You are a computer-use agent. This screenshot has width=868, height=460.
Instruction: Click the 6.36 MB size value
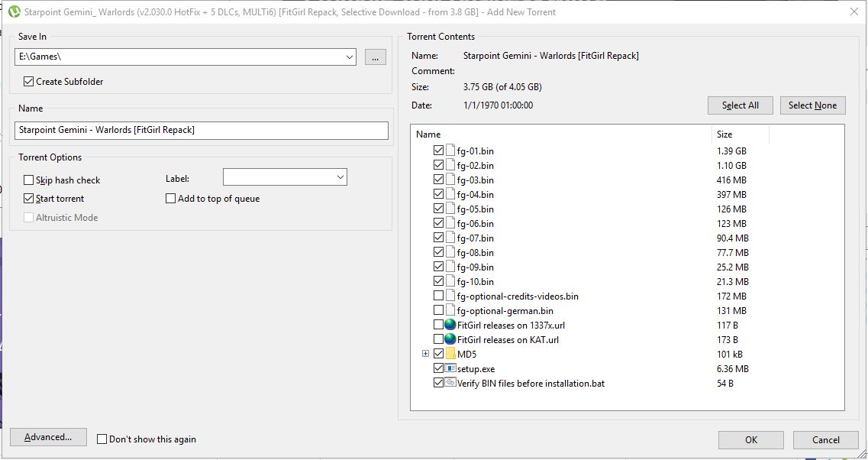tap(732, 368)
